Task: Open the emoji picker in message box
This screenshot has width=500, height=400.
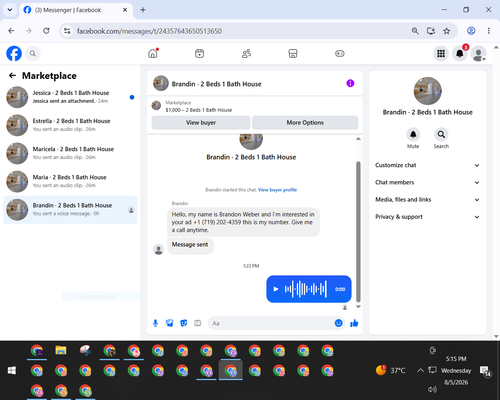Action: 338,323
